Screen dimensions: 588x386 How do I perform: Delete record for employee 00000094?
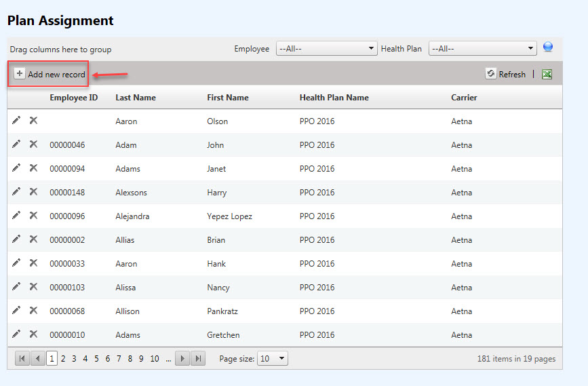coord(33,168)
